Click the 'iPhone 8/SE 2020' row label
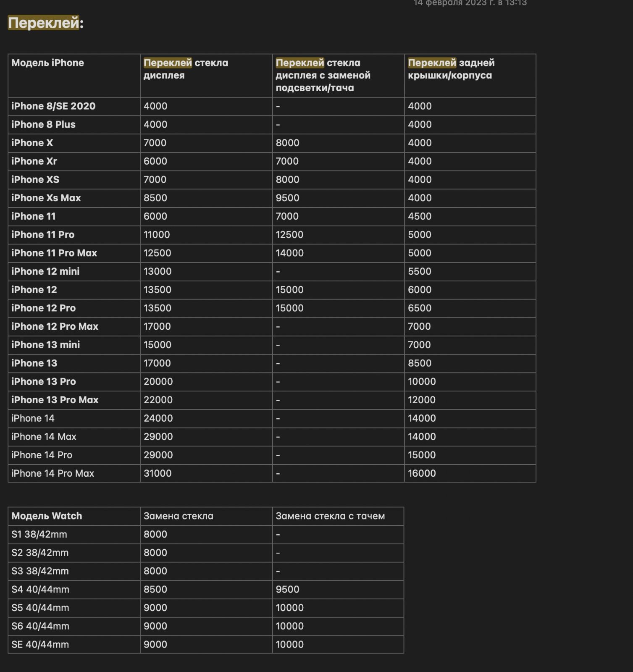Viewport: 633px width, 672px height. click(53, 106)
